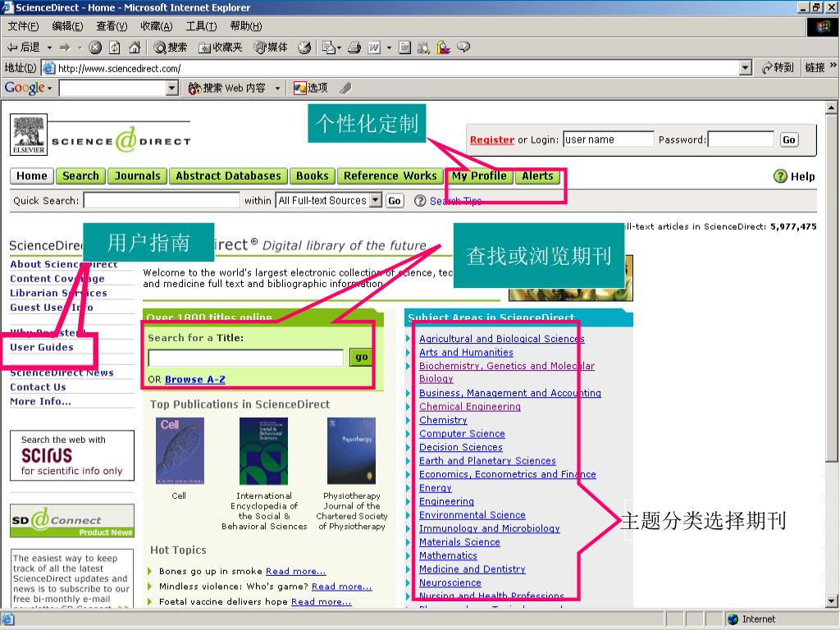Image resolution: width=840 pixels, height=630 pixels.
Task: Open the Search Web button dropdown arrow
Action: [277, 88]
